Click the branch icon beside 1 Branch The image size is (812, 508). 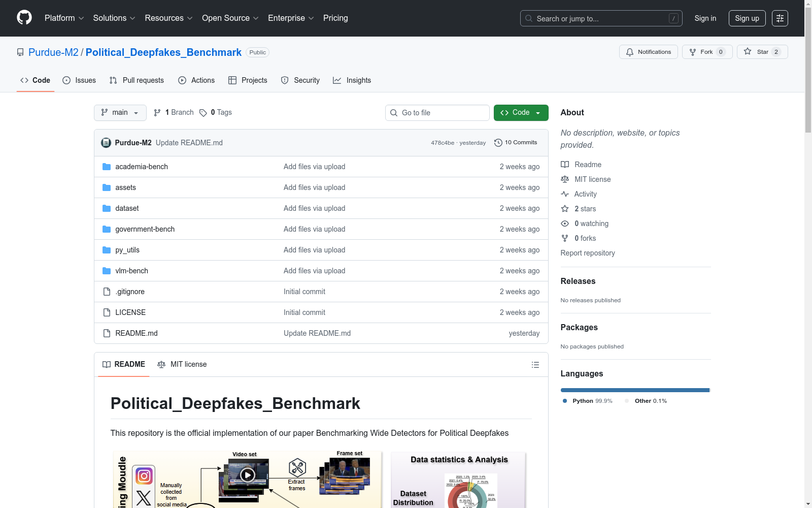pyautogui.click(x=157, y=113)
